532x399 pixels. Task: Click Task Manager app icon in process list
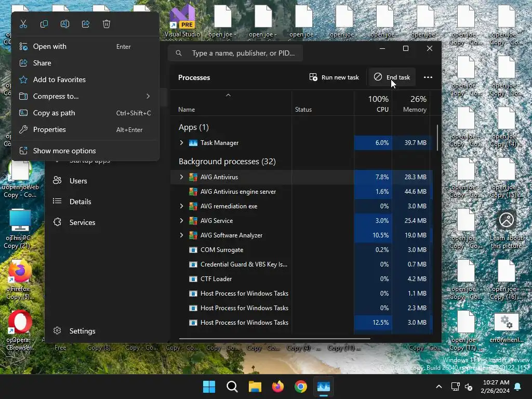pyautogui.click(x=193, y=143)
